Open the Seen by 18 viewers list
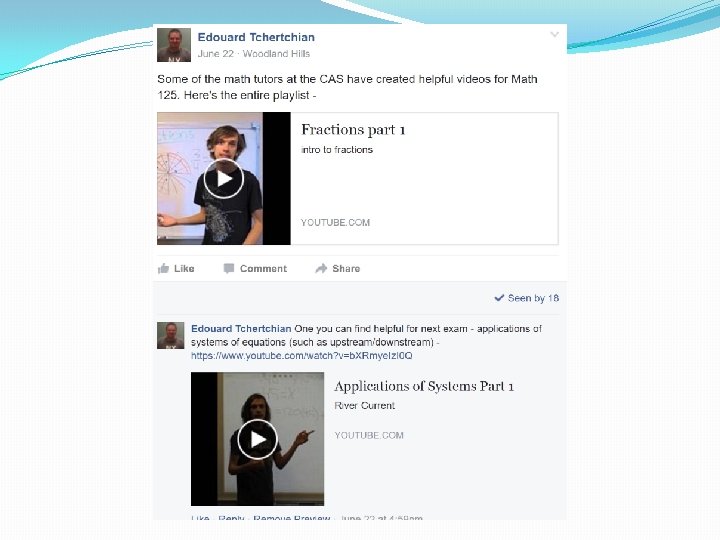The width and height of the screenshot is (720, 540). (533, 298)
